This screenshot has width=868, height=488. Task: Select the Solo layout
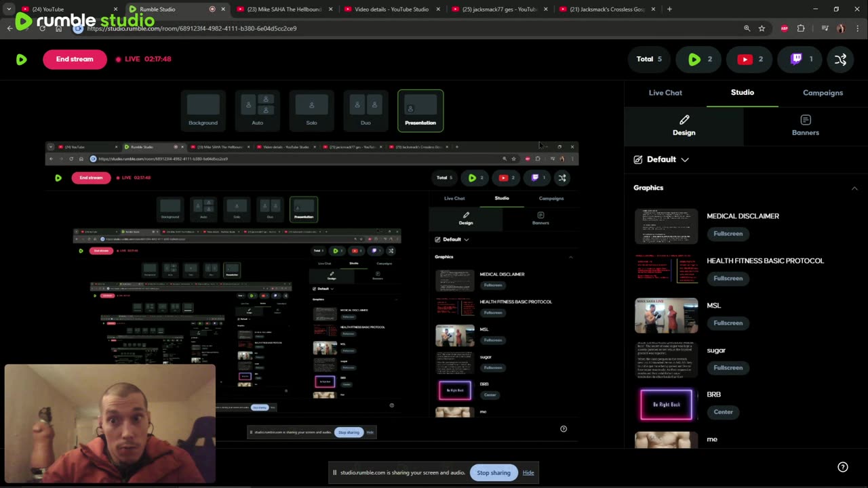click(311, 110)
